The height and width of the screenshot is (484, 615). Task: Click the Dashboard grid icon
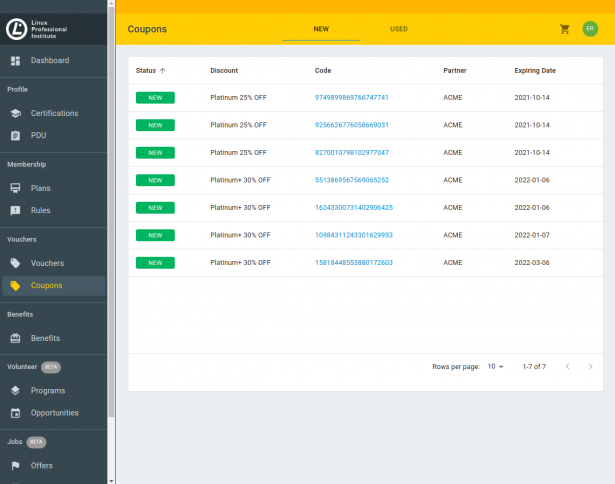pos(15,61)
